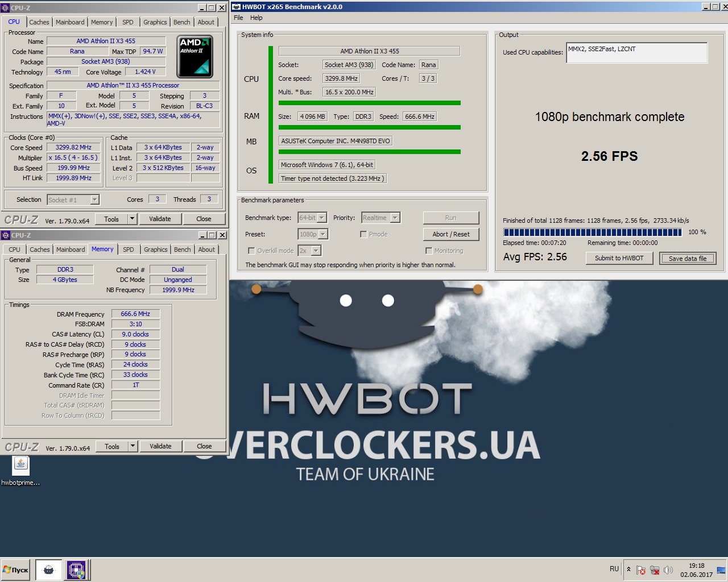
Task: Click the DRAM Frequency 666.6 MHz value
Action: coord(135,314)
